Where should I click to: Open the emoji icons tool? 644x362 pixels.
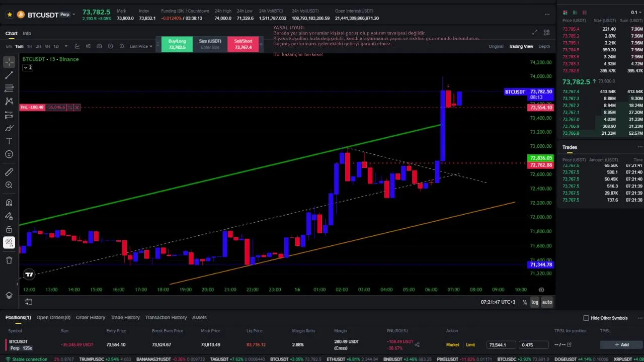coord(9,154)
